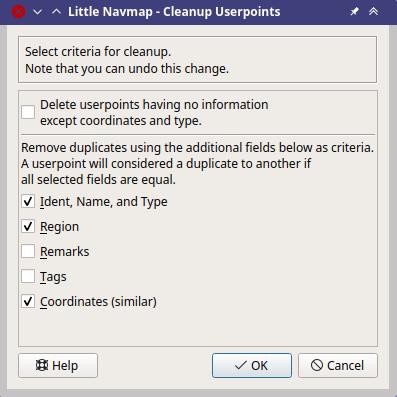
Task: Uncheck 'Ident, Name, and Type' checkbox
Action: 28,201
